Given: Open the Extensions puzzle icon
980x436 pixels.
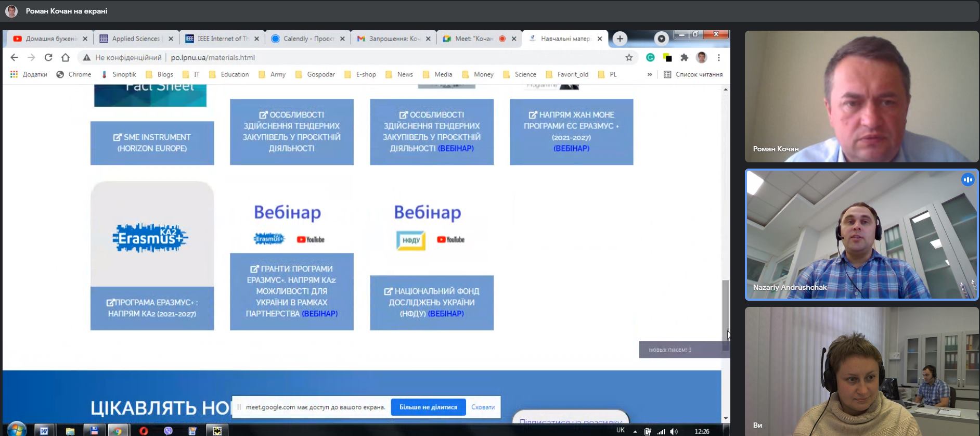Looking at the screenshot, I should [x=685, y=57].
